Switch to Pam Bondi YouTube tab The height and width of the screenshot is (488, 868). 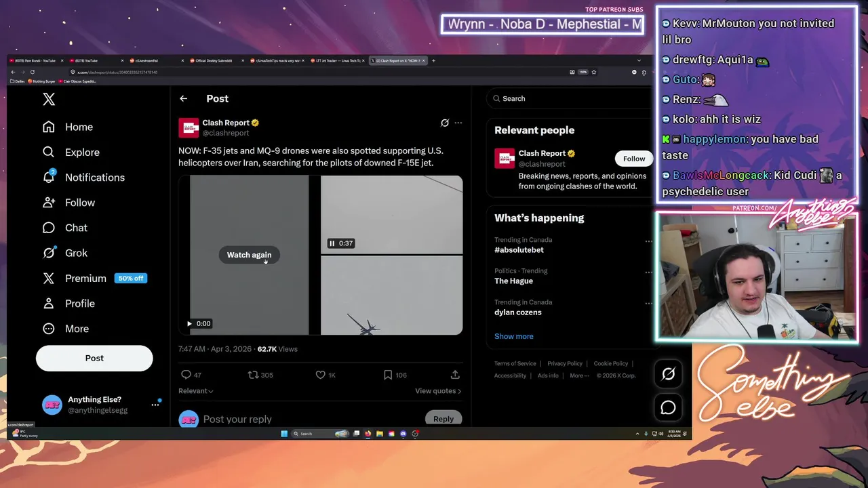point(35,60)
